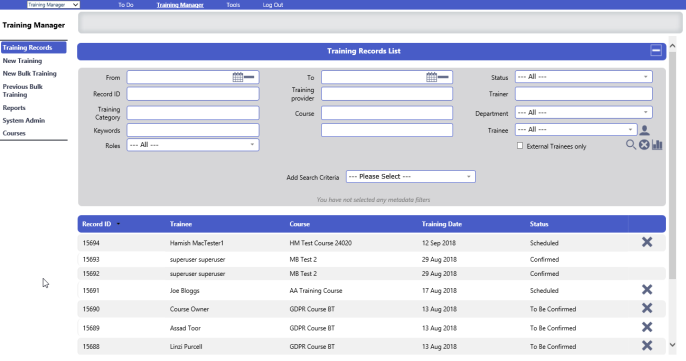Delete record 15694 with X icon
The image size is (686, 361).
pos(647,242)
